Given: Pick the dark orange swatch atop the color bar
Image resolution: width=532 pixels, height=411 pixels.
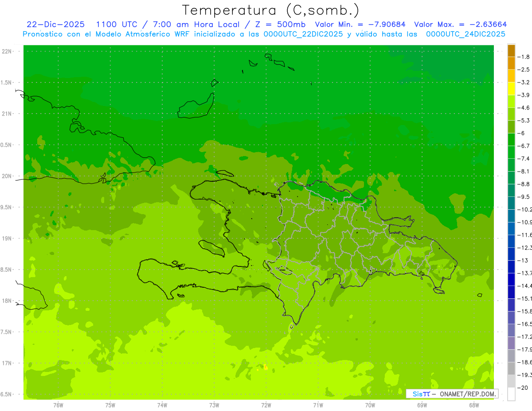Looking at the screenshot, I should coord(511,51).
